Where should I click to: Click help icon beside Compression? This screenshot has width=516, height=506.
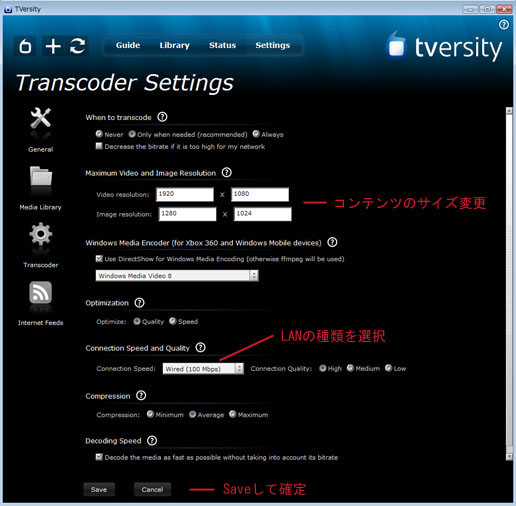pyautogui.click(x=141, y=396)
